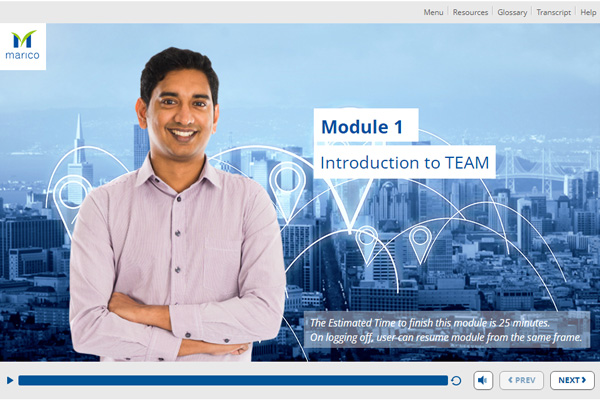Viewport: 600px width, 400px height.
Task: Click the estimated time note text
Action: [x=445, y=330]
